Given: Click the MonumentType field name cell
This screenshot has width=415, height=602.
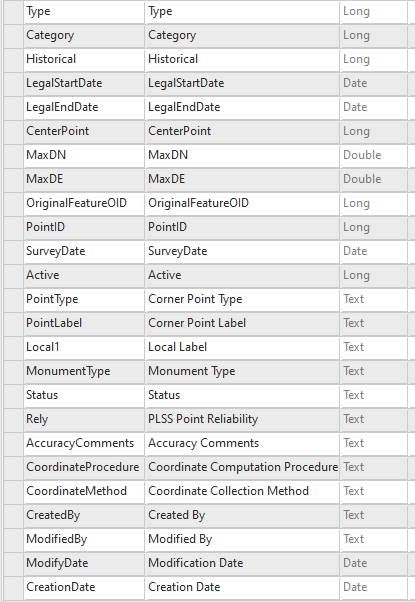Looking at the screenshot, I should (84, 371).
